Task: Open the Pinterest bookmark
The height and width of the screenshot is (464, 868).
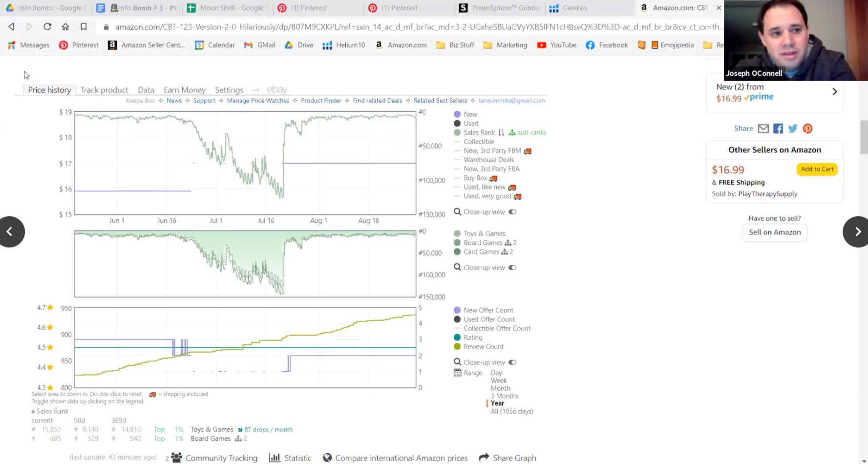Action: point(79,45)
